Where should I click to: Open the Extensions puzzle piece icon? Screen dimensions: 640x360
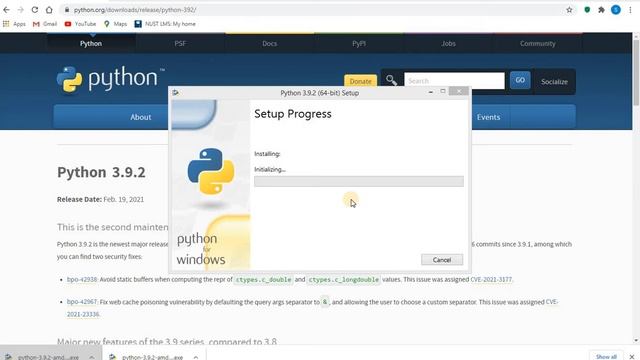pos(601,10)
